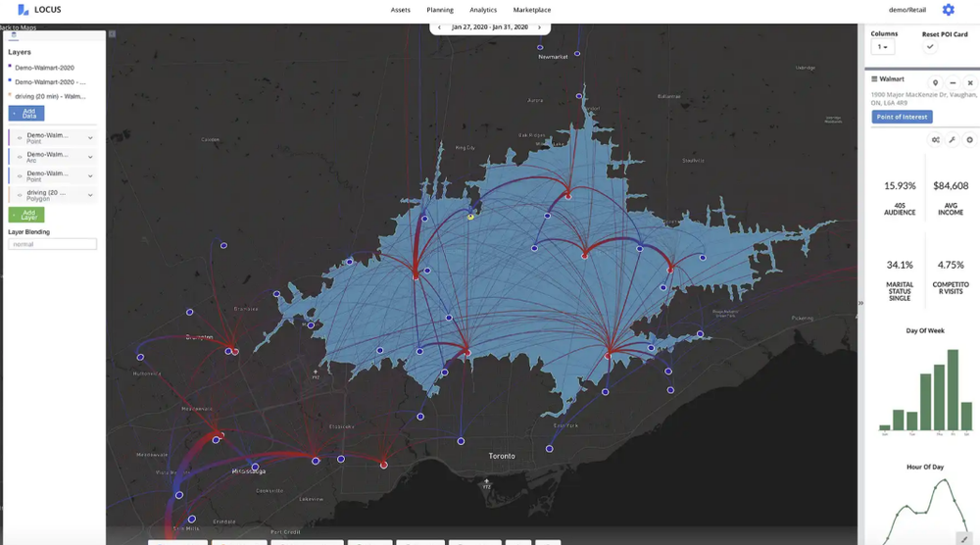Click the 15.93% 40s audience value
Viewport: 980px width, 545px height.
[900, 185]
